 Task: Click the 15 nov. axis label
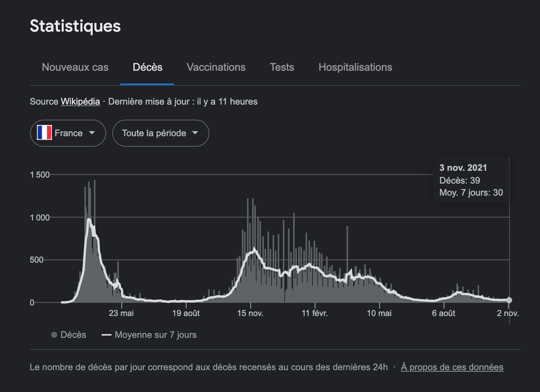[x=250, y=313]
